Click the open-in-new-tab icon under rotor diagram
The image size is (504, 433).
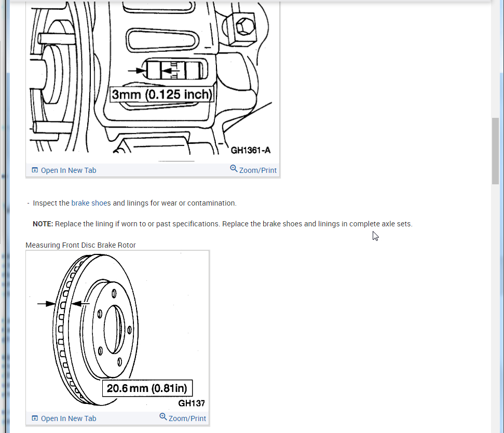pyautogui.click(x=34, y=418)
